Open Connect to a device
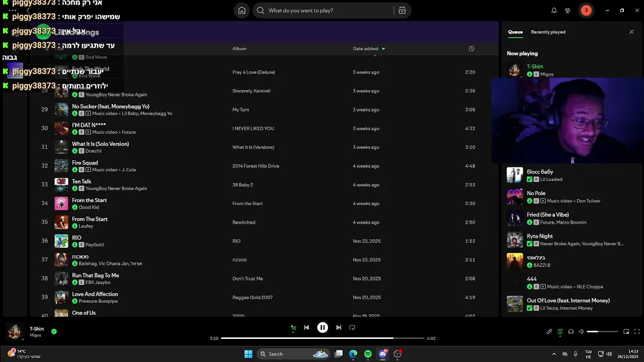 pyautogui.click(x=571, y=332)
